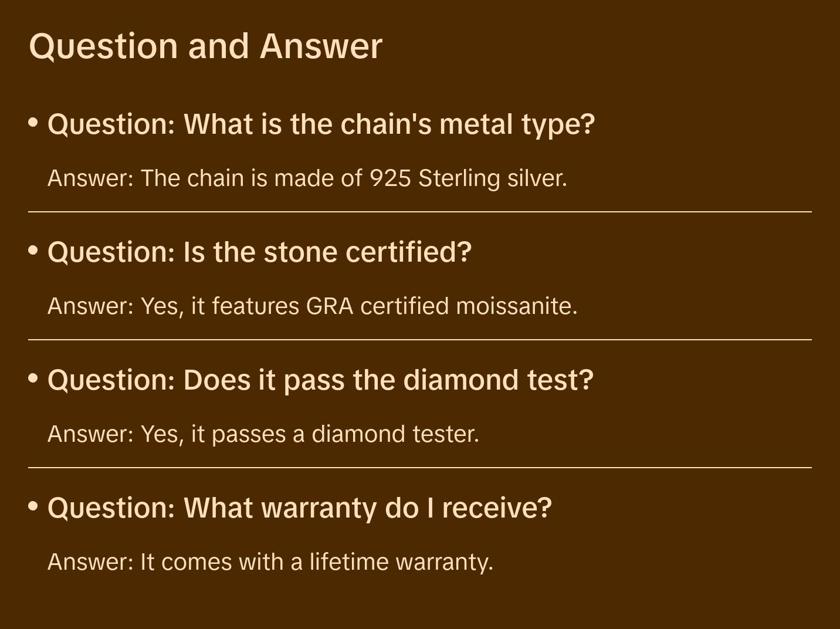Viewport: 840px width, 629px height.
Task: Click the words "GRA certified moissanite"
Action: click(441, 306)
